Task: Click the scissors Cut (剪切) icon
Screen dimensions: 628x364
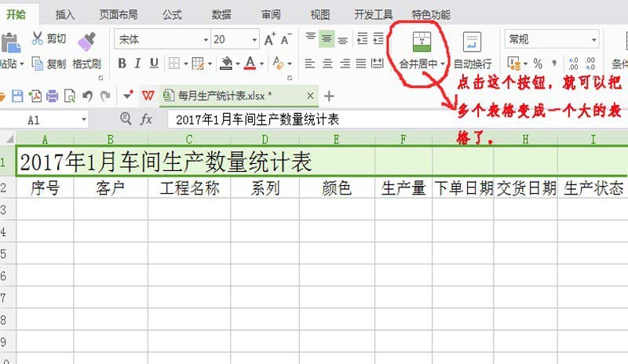Action: click(x=37, y=39)
